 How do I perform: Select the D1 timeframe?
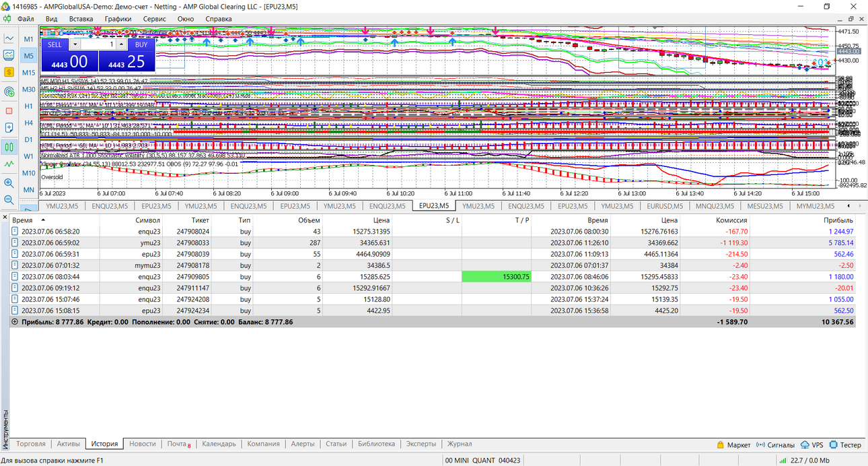coord(28,139)
